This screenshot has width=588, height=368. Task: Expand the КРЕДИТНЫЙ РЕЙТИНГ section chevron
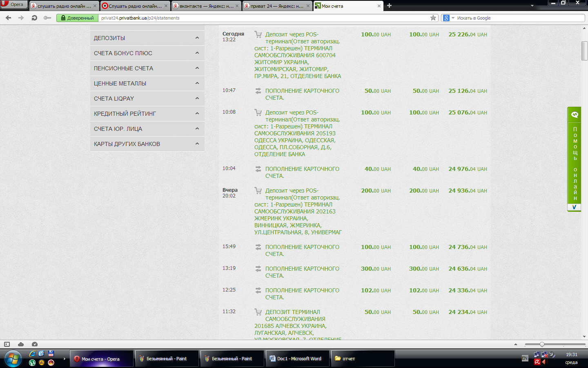197,114
